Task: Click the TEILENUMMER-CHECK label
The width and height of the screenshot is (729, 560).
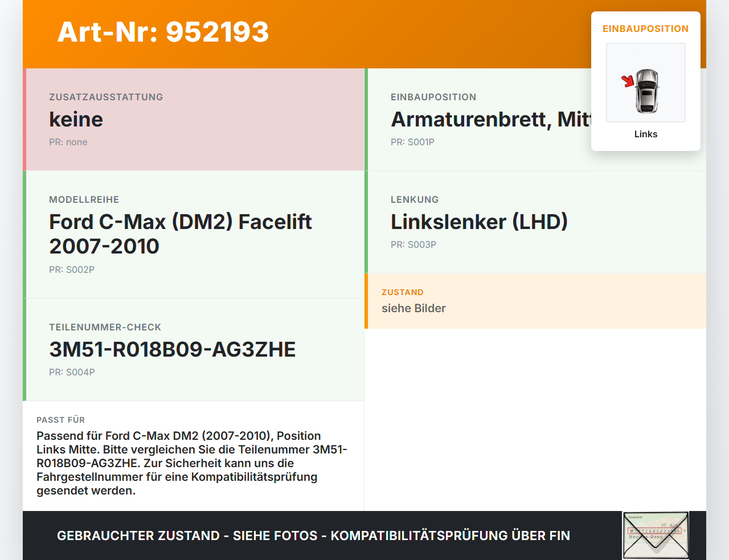Action: point(105,328)
